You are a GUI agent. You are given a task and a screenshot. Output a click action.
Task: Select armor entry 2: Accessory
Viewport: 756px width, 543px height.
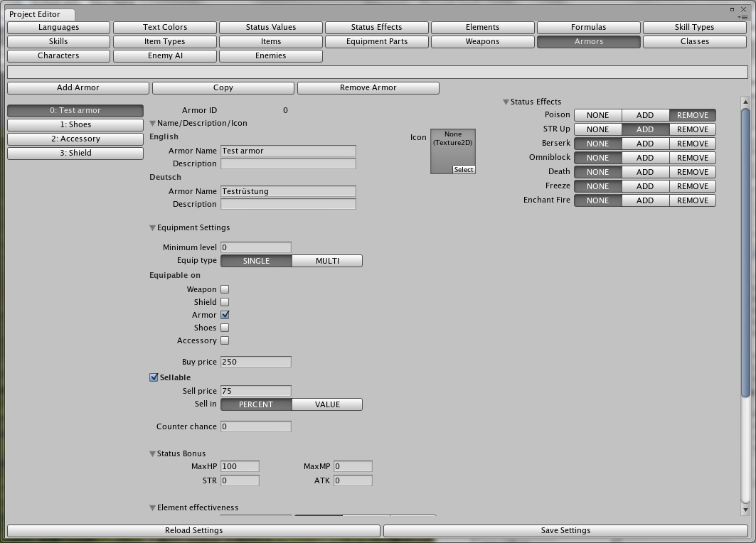pyautogui.click(x=75, y=139)
